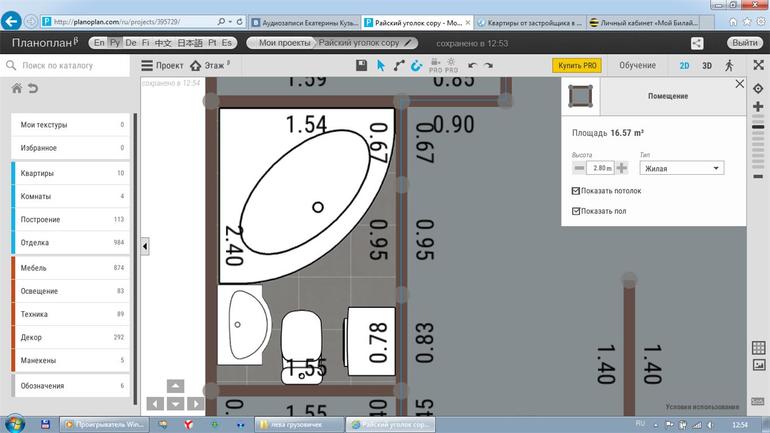Screen dimensions: 770x433
Task: Toggle the Показать потолок checkbox
Action: click(575, 190)
